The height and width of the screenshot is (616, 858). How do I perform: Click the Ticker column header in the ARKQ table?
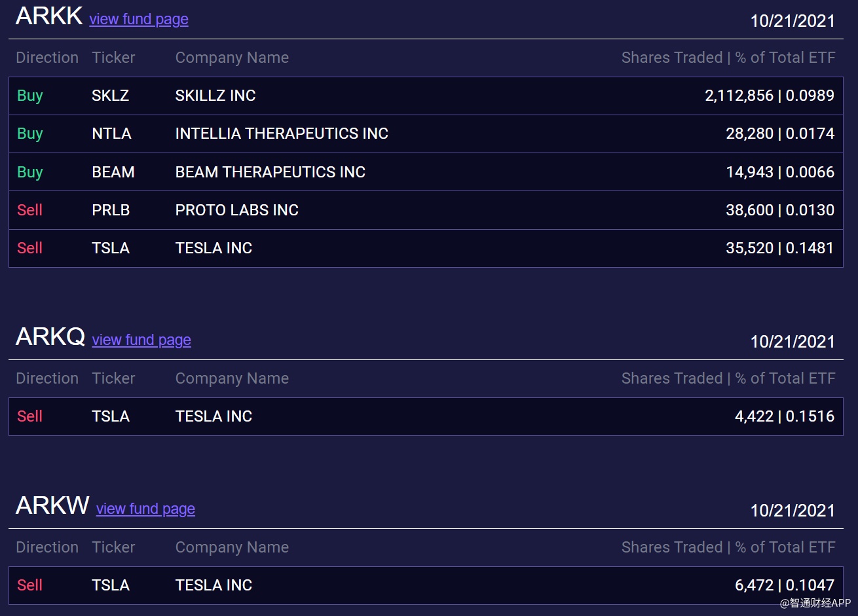[x=113, y=378]
